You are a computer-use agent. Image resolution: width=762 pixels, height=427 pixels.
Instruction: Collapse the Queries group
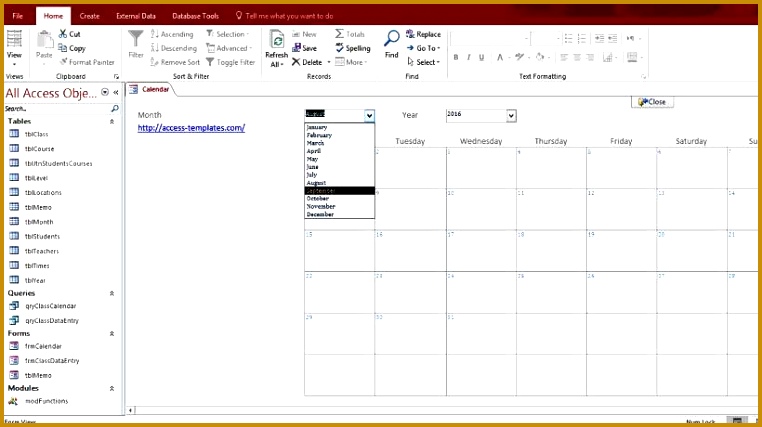pos(112,293)
